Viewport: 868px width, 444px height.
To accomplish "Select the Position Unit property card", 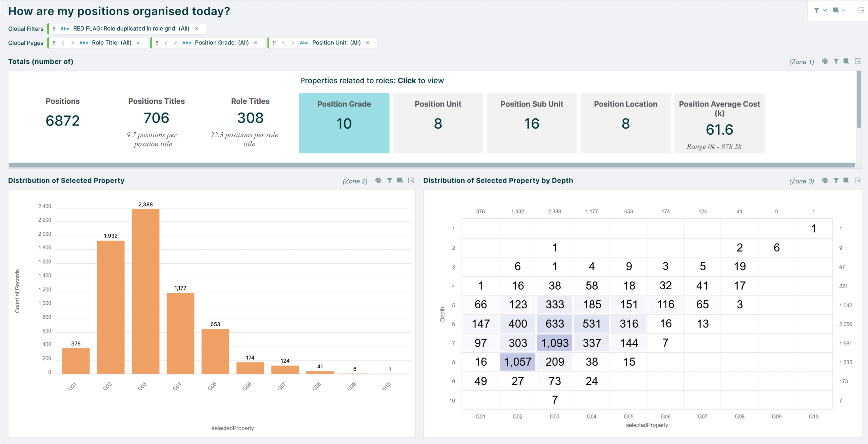I will [x=438, y=123].
